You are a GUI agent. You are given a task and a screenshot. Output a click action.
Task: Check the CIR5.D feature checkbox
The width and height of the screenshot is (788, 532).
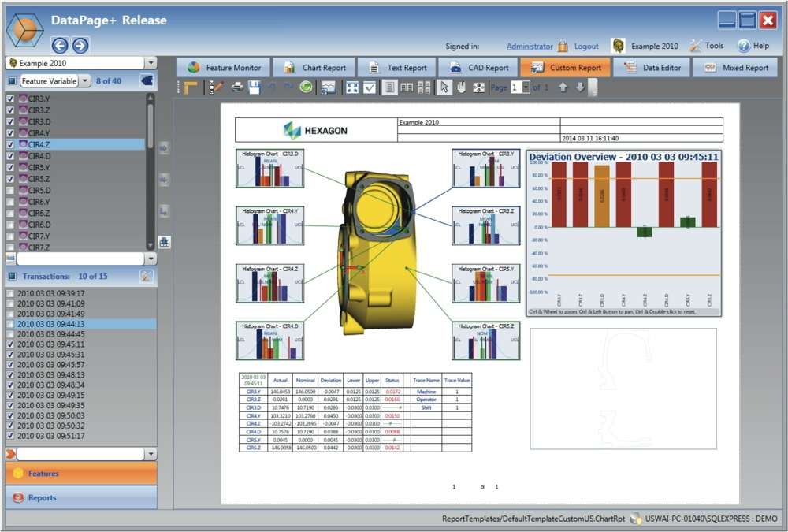pos(10,191)
